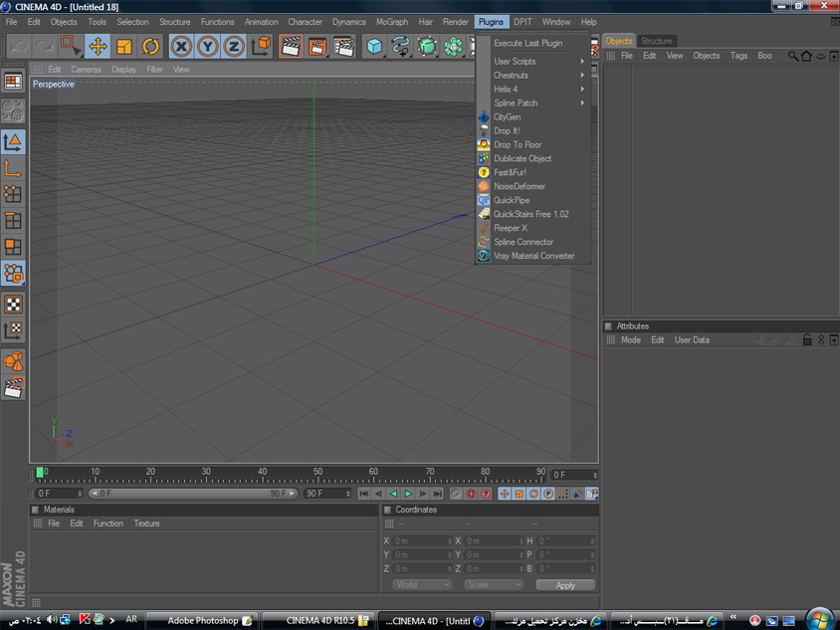This screenshot has width=840, height=630.
Task: Click the Redo arrow icon
Action: click(45, 46)
